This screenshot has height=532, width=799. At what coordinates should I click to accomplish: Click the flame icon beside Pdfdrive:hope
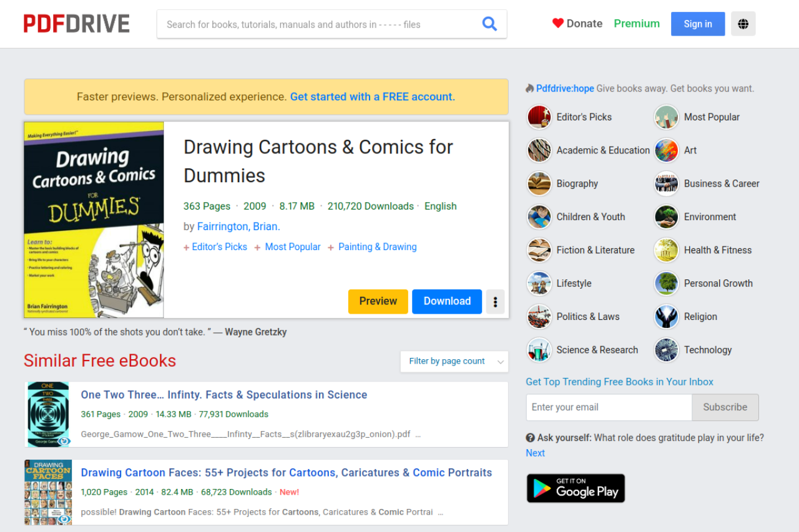530,89
